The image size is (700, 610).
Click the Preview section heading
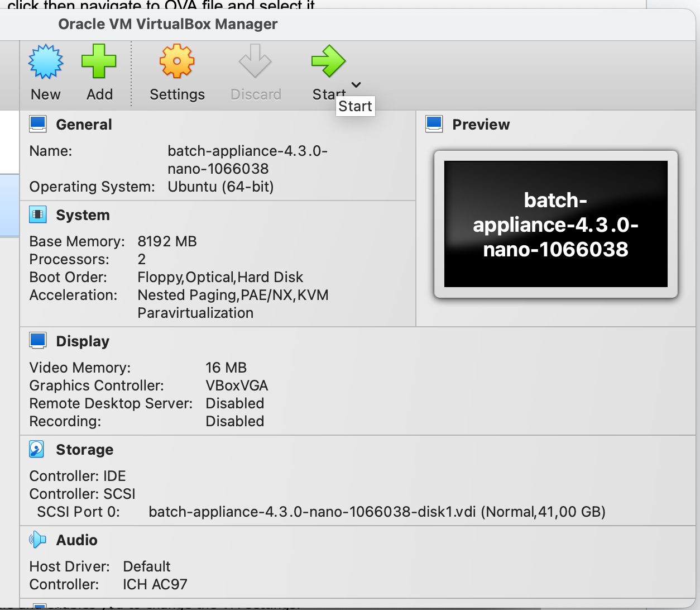(481, 125)
